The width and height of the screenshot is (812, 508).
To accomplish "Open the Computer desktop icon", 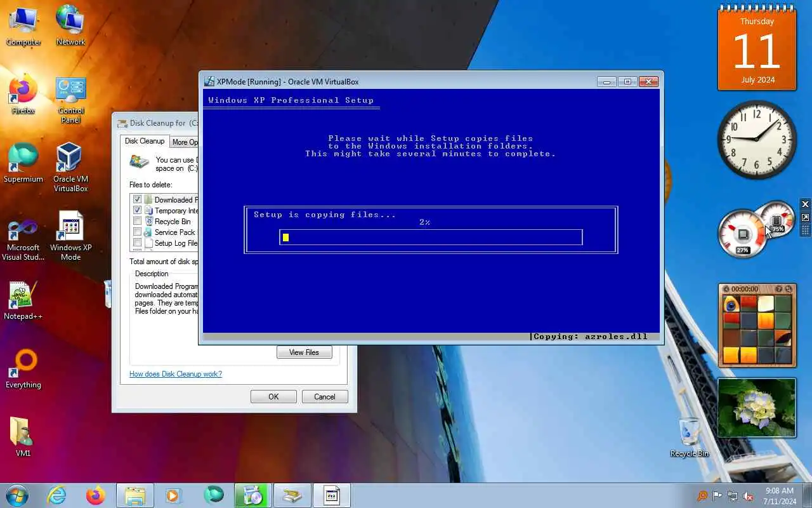I will coord(23,26).
